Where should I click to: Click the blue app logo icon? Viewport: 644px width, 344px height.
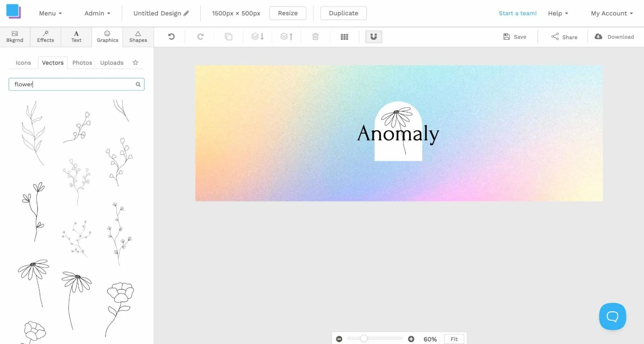coord(14,11)
